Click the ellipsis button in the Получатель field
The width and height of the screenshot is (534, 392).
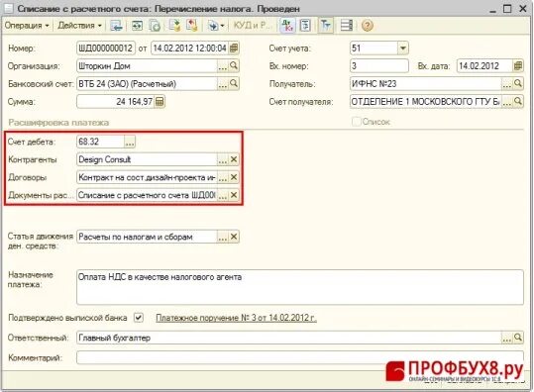coord(507,84)
